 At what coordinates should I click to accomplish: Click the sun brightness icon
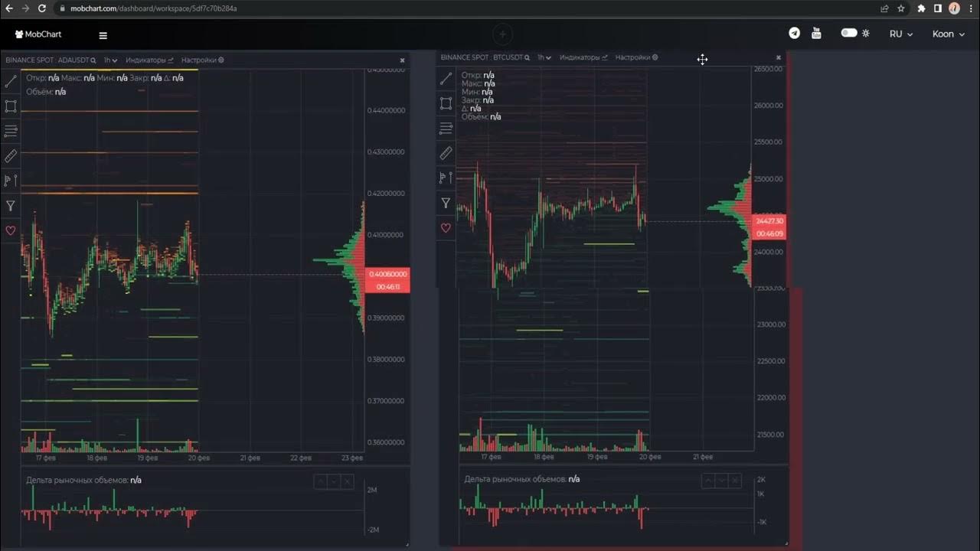(866, 33)
